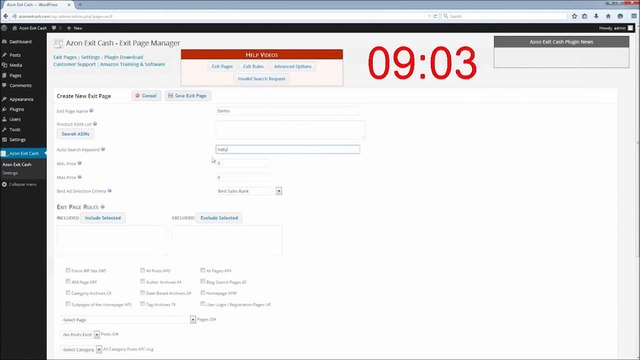Click the Save Exit Page button
The image size is (640, 360).
pyautogui.click(x=188, y=96)
